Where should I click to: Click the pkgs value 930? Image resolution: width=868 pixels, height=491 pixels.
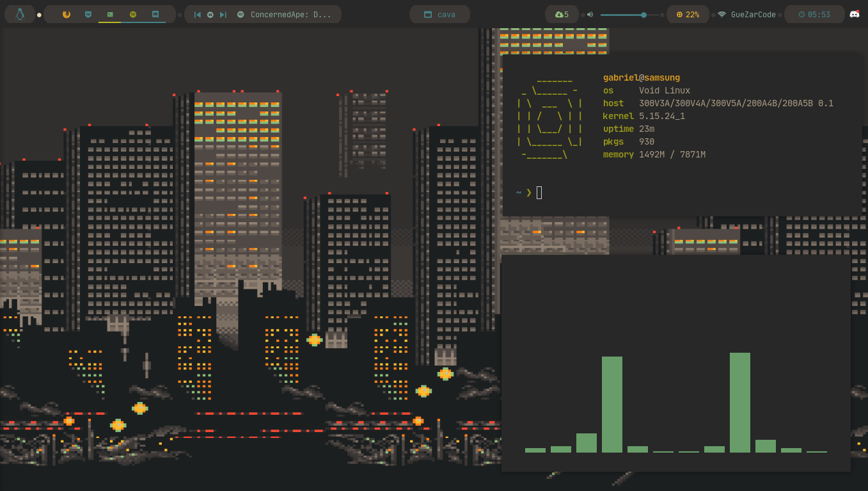tap(647, 141)
